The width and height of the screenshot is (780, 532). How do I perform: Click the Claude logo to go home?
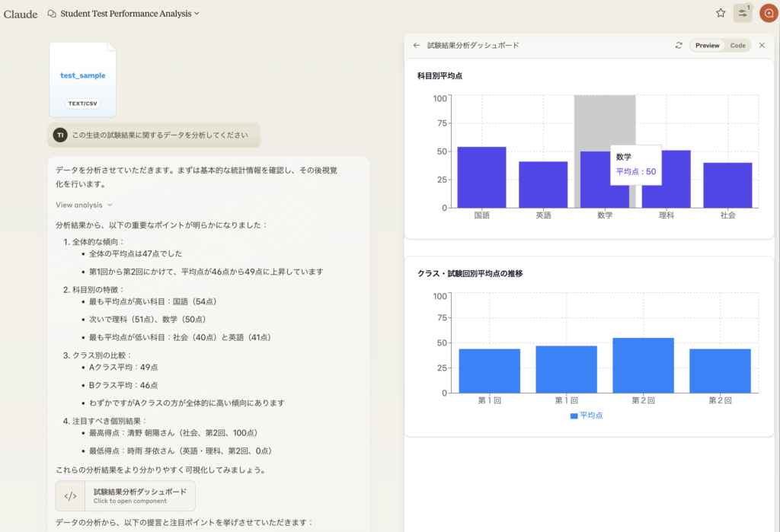[x=21, y=14]
